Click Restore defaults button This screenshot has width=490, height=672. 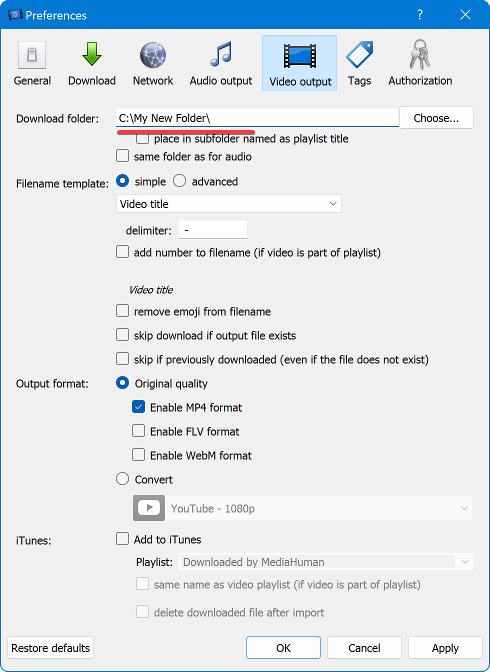click(51, 648)
